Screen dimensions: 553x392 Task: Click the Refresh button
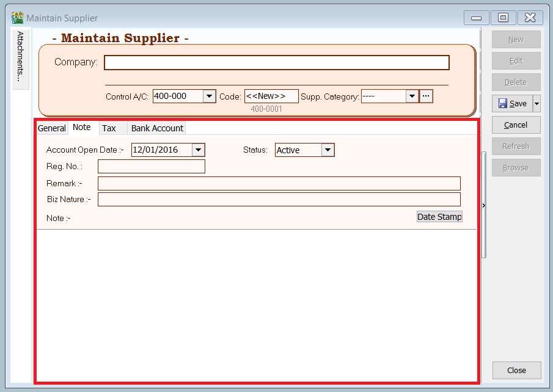coord(515,146)
